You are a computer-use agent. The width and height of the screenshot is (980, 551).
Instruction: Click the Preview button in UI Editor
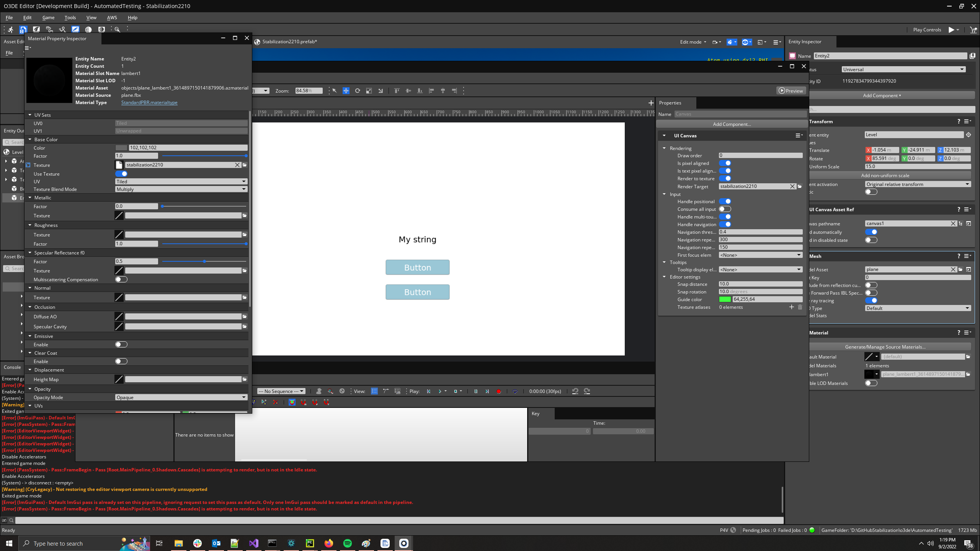click(791, 91)
